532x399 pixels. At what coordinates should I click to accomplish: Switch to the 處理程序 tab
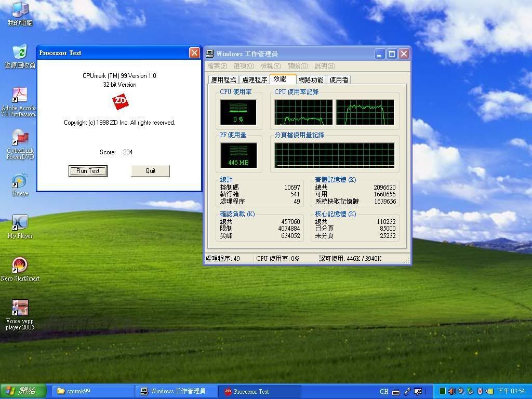pos(255,79)
